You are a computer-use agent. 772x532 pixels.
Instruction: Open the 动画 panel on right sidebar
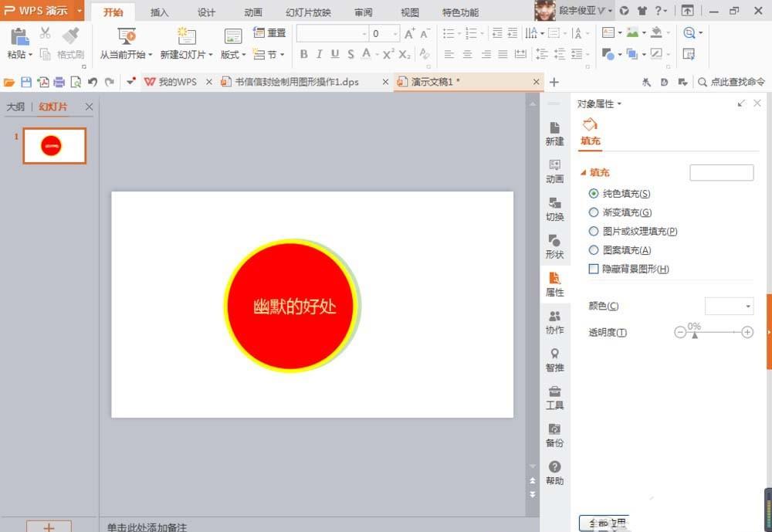tap(554, 171)
